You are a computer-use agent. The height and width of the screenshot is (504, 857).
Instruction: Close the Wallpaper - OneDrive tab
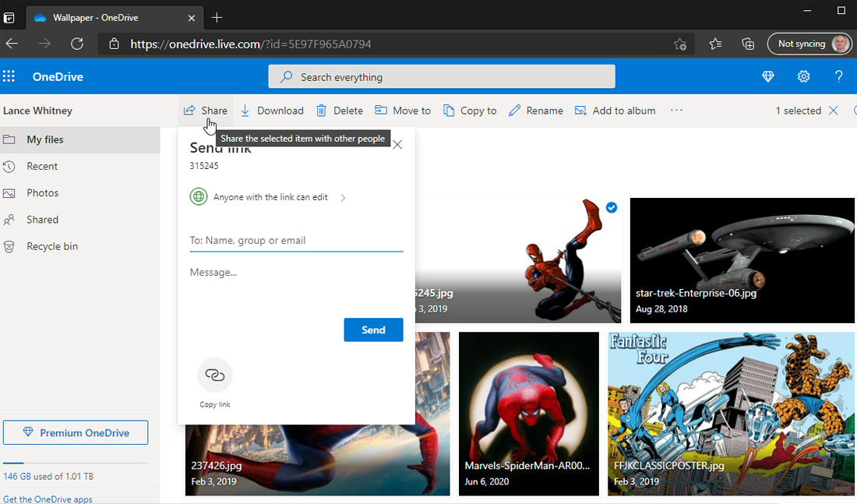192,18
